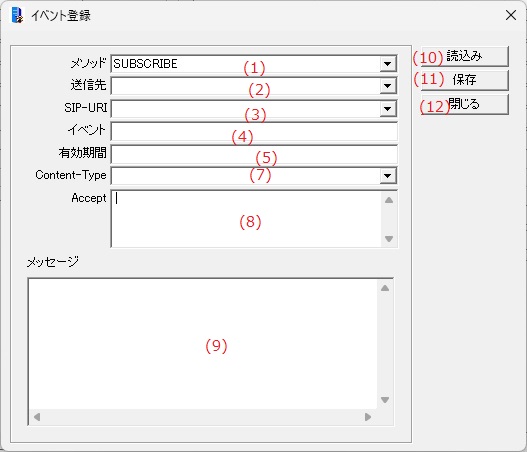The width and height of the screenshot is (527, 452).
Task: Click the 閉じる button
Action: pos(464,104)
